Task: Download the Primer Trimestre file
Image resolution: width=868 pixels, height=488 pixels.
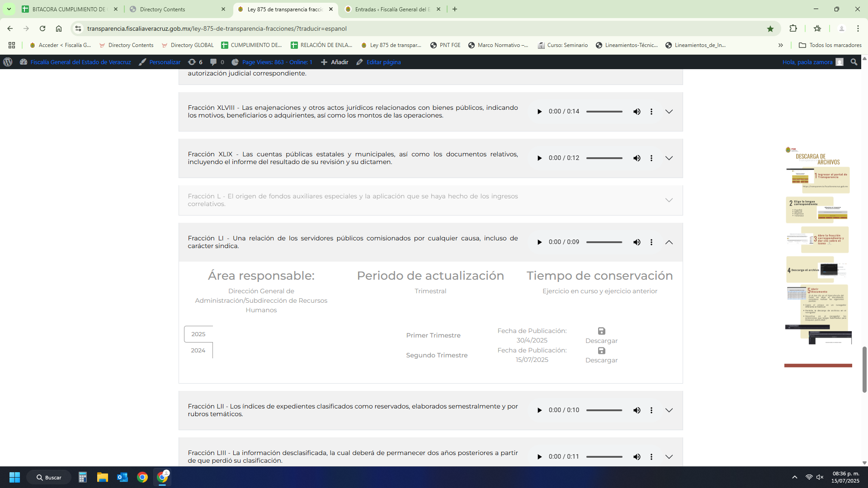Action: pos(601,335)
